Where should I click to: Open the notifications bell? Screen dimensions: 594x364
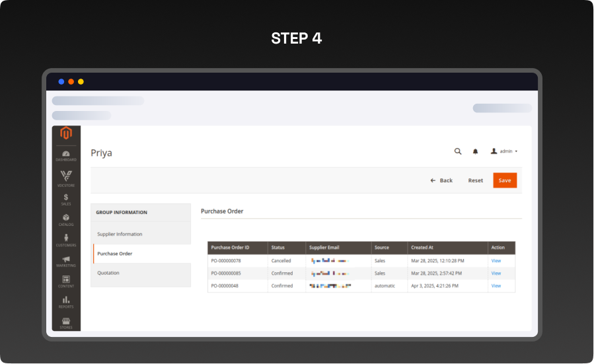point(475,151)
